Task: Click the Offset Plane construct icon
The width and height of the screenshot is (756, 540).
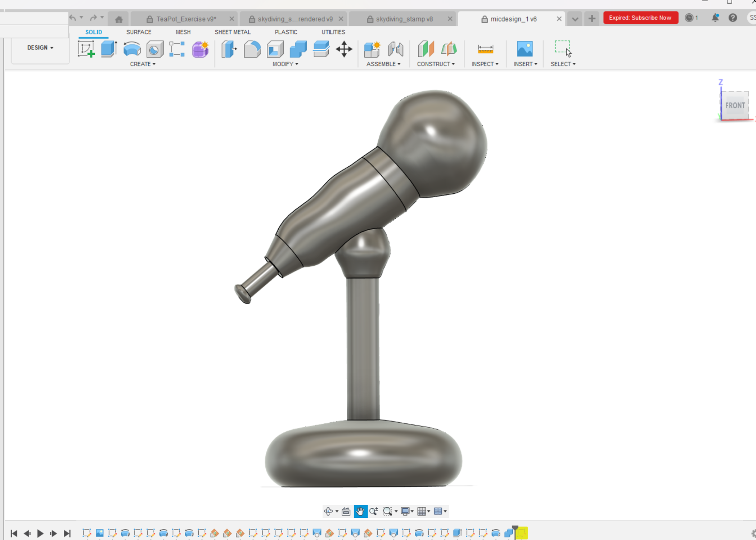Action: (x=426, y=49)
